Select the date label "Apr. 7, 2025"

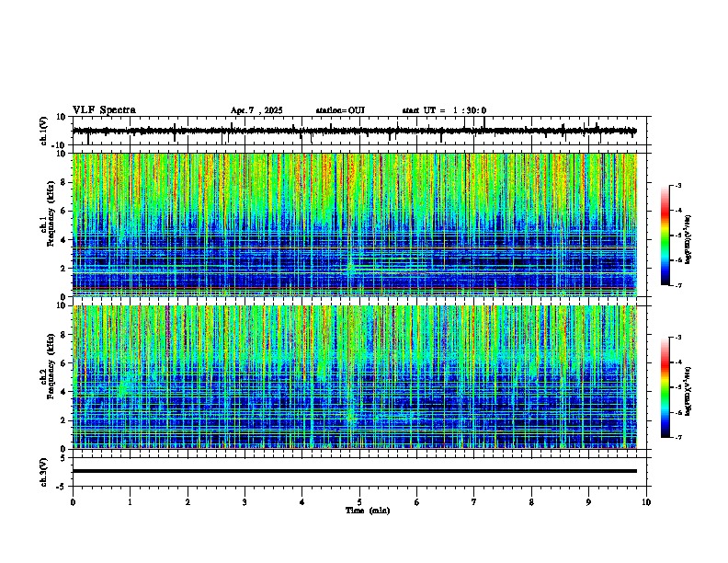point(256,110)
